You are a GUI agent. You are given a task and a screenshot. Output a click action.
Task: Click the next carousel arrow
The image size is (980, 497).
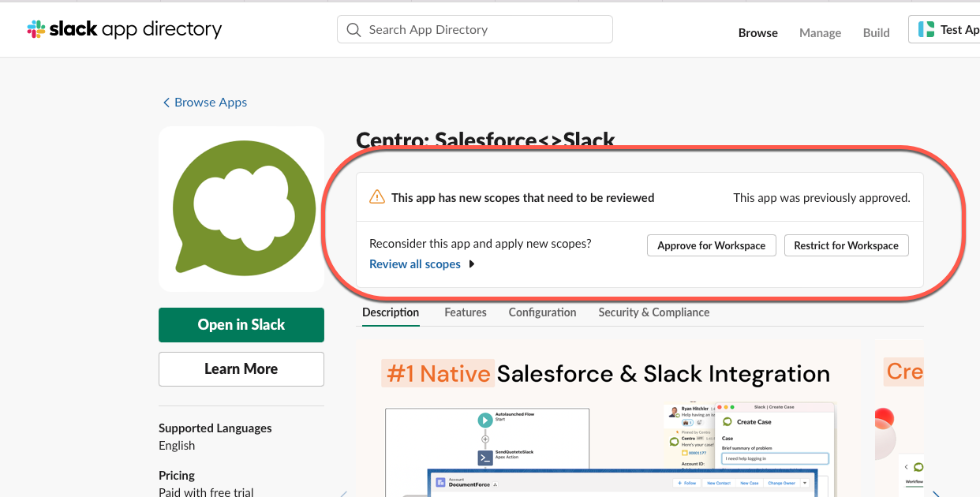pyautogui.click(x=937, y=494)
